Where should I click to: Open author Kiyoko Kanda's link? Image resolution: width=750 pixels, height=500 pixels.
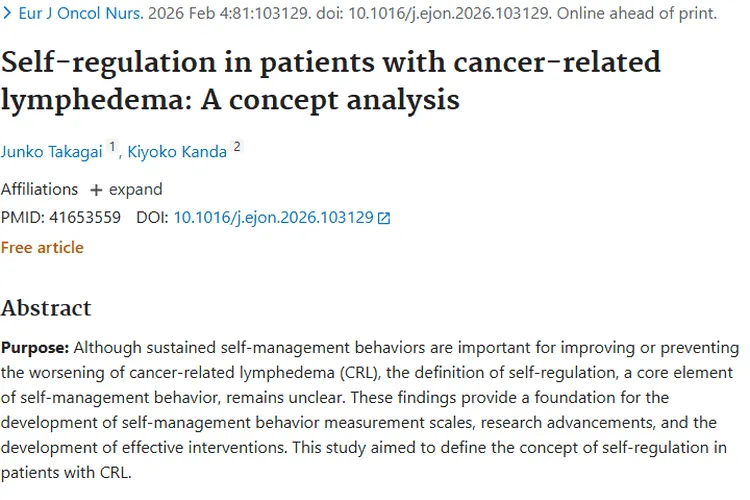click(x=178, y=152)
